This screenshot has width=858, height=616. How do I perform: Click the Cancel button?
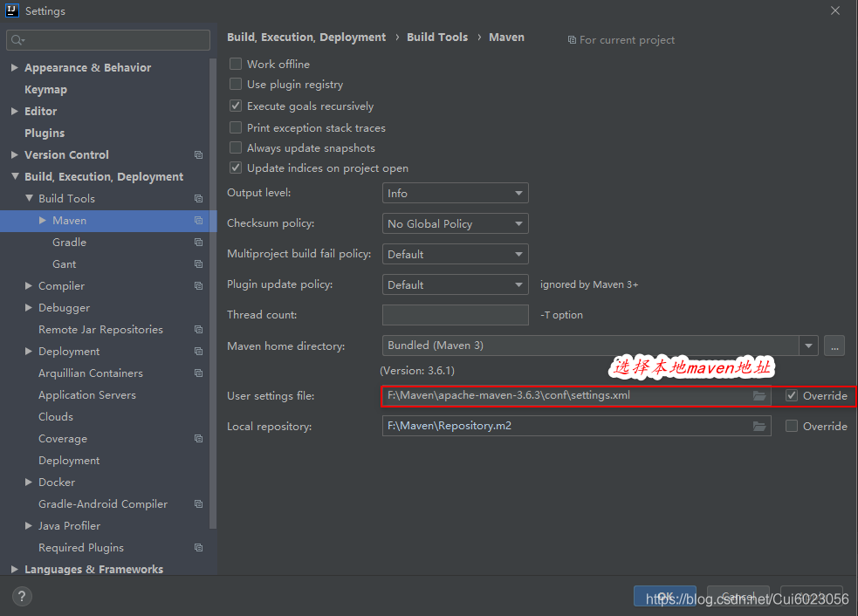click(x=738, y=596)
